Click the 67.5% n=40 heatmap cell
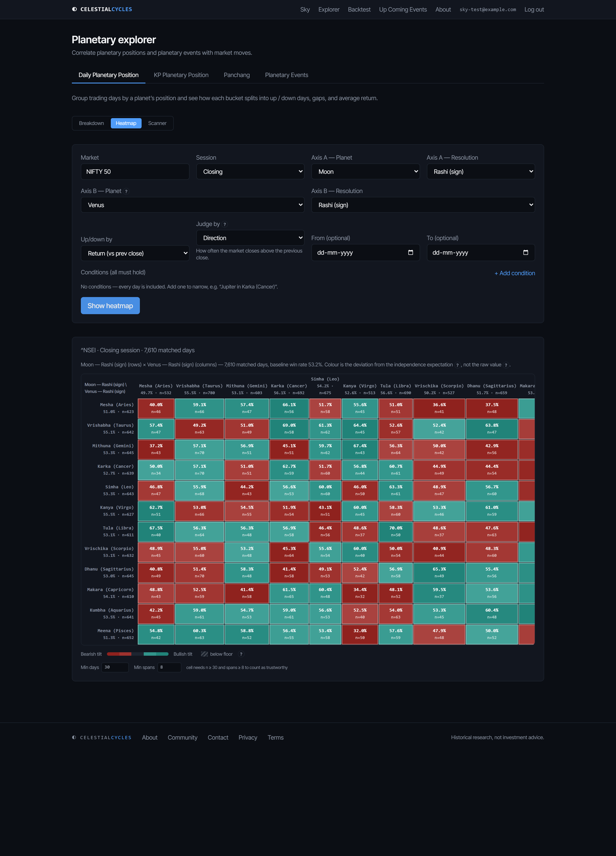The width and height of the screenshot is (616, 856). click(x=156, y=531)
